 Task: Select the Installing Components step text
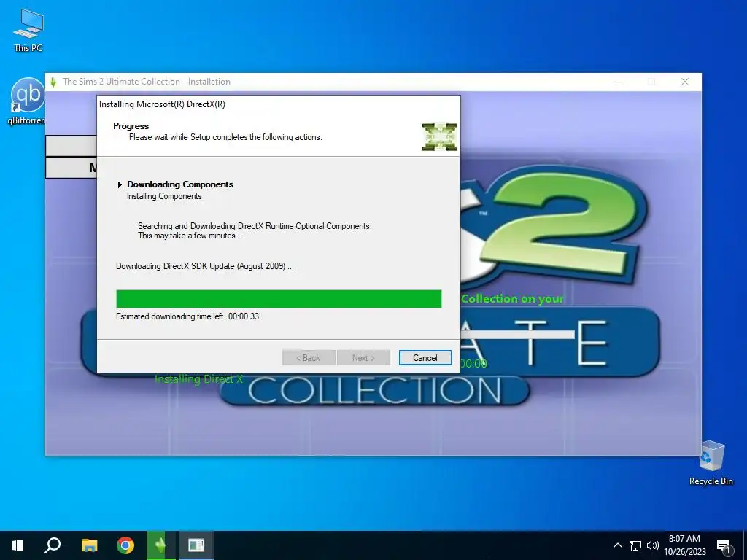[x=164, y=196]
